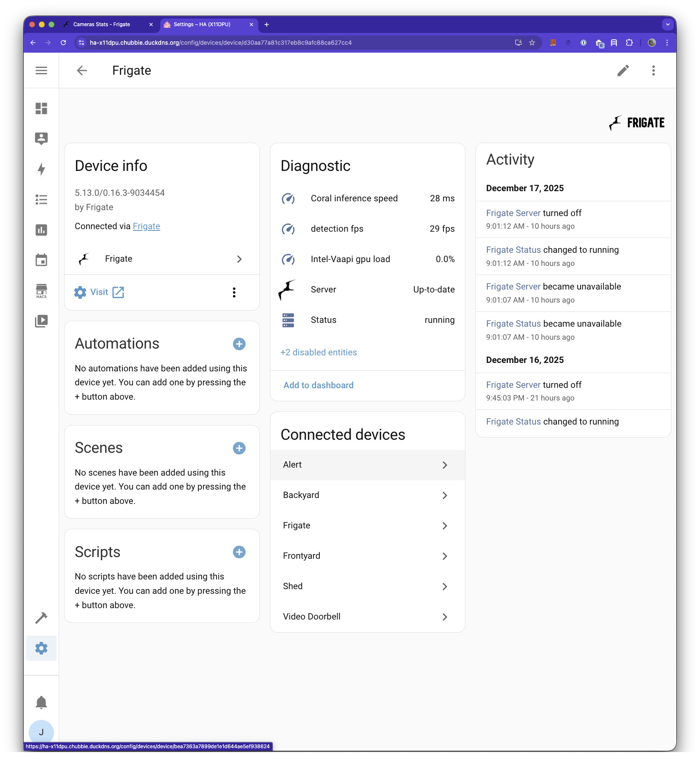This screenshot has height=782, width=700.
Task: Click the add scene plus icon
Action: pyautogui.click(x=239, y=448)
